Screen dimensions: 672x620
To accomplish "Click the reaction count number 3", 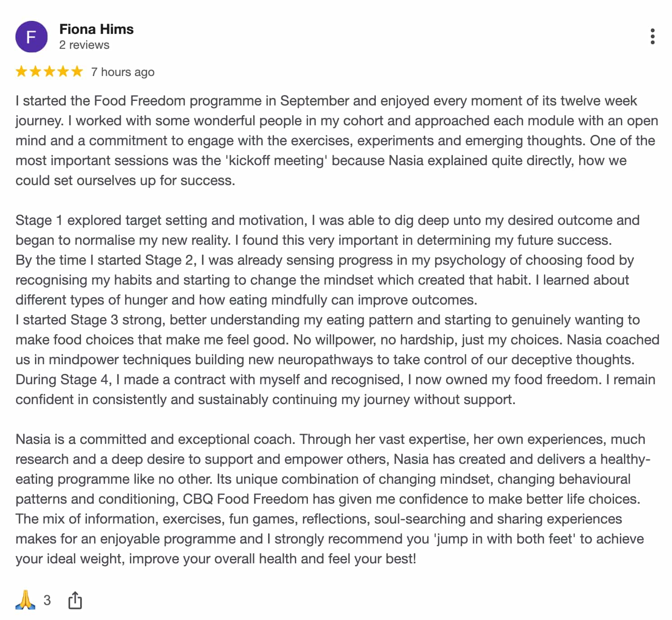I will coord(47,601).
